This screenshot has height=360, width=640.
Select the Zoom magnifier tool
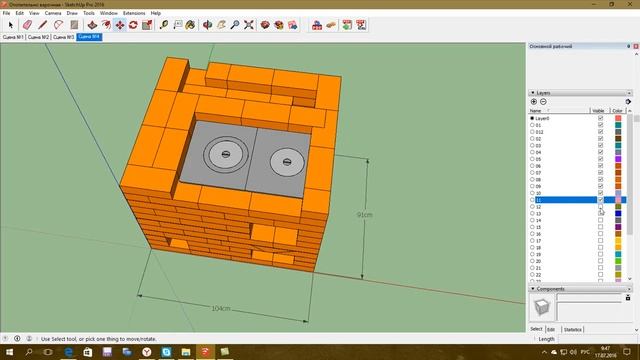tap(235, 25)
